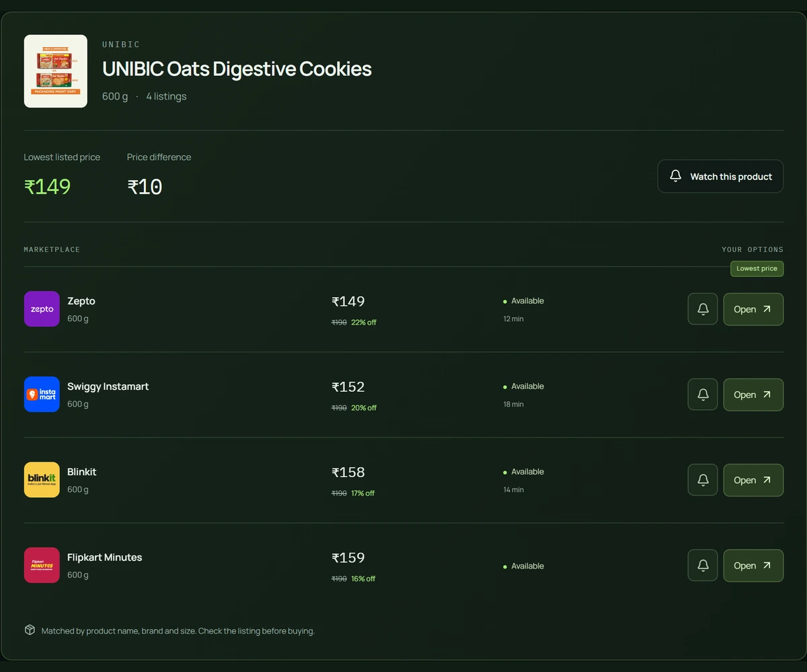This screenshot has height=672, width=807.
Task: Click the Flipkart Minutes logo
Action: coord(42,565)
